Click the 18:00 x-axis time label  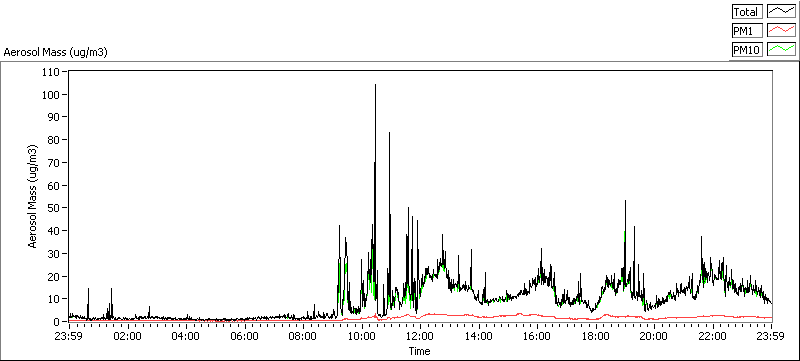click(596, 336)
